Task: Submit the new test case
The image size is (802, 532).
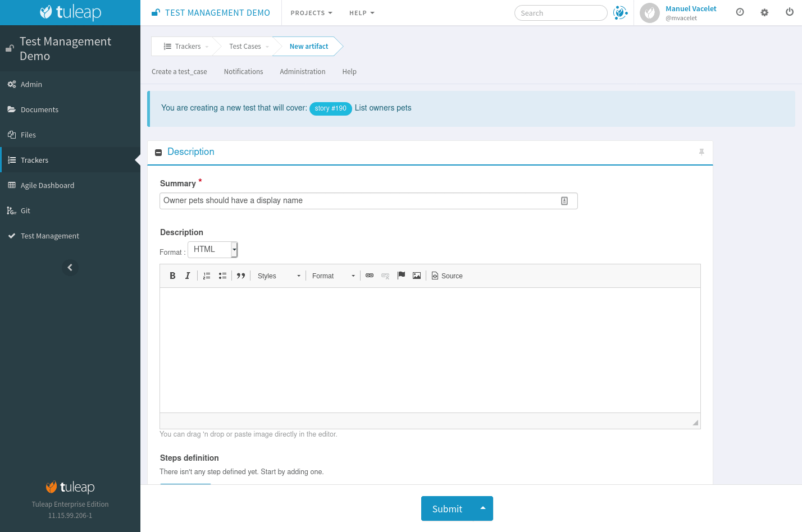Action: click(446, 508)
